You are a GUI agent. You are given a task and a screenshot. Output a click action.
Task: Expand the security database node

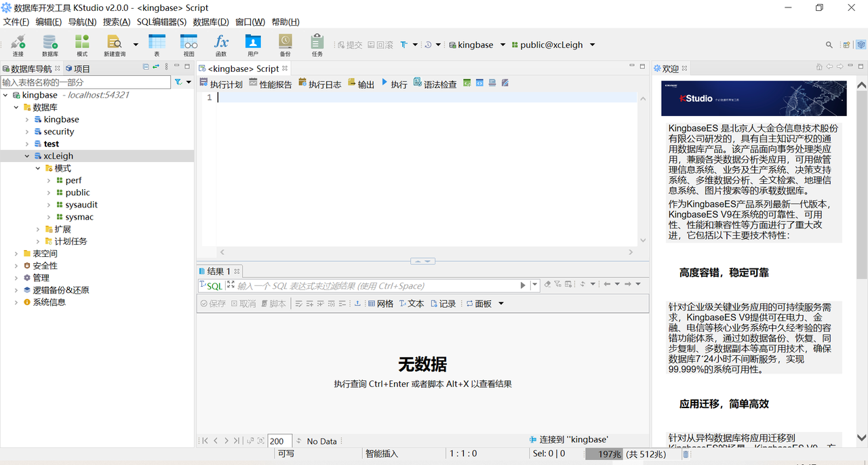27,132
